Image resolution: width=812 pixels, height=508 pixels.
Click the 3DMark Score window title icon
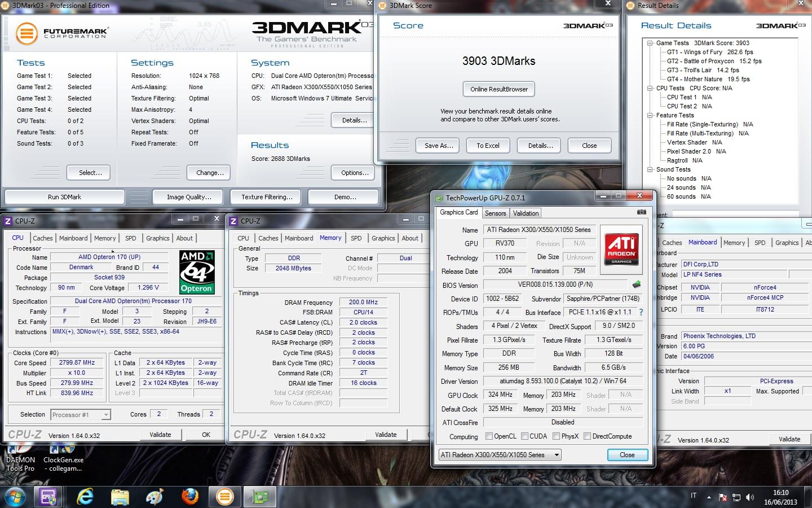(x=383, y=5)
